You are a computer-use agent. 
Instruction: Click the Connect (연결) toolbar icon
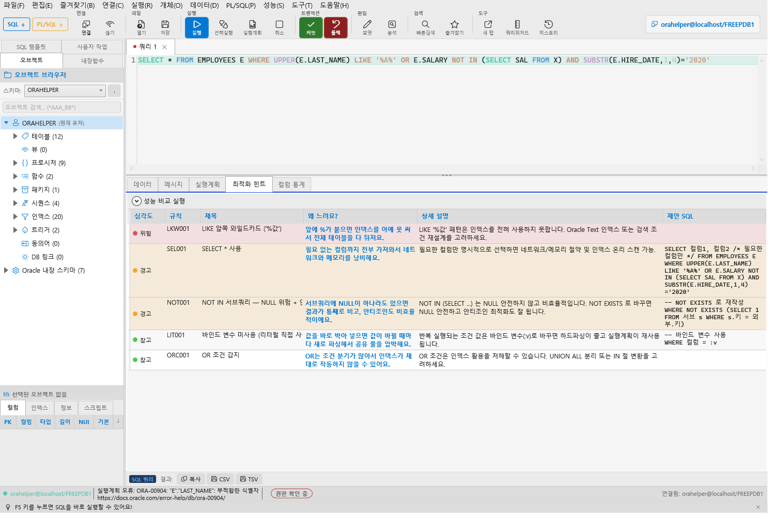click(86, 27)
